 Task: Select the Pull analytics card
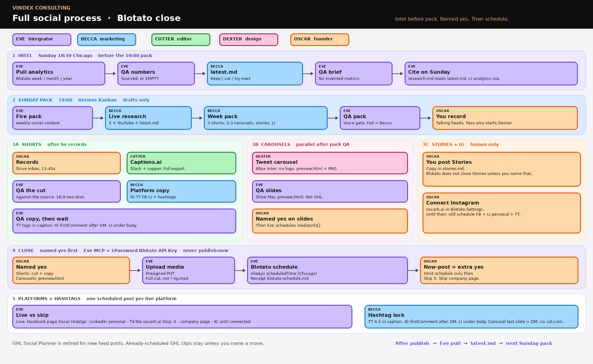pyautogui.click(x=59, y=73)
